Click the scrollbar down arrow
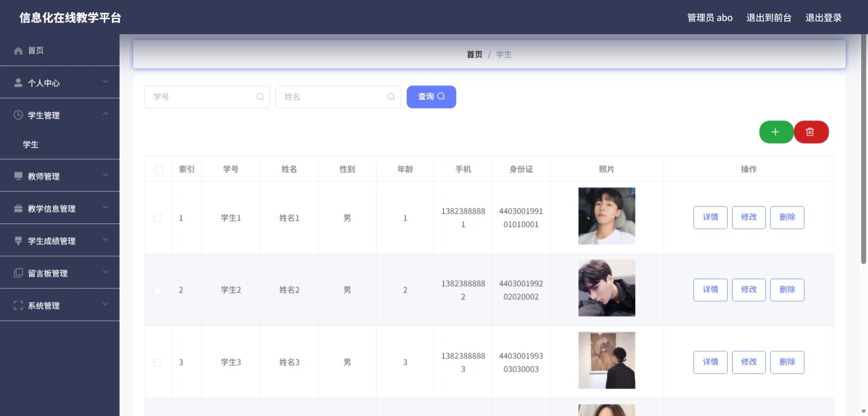The height and width of the screenshot is (416, 868). (x=864, y=411)
